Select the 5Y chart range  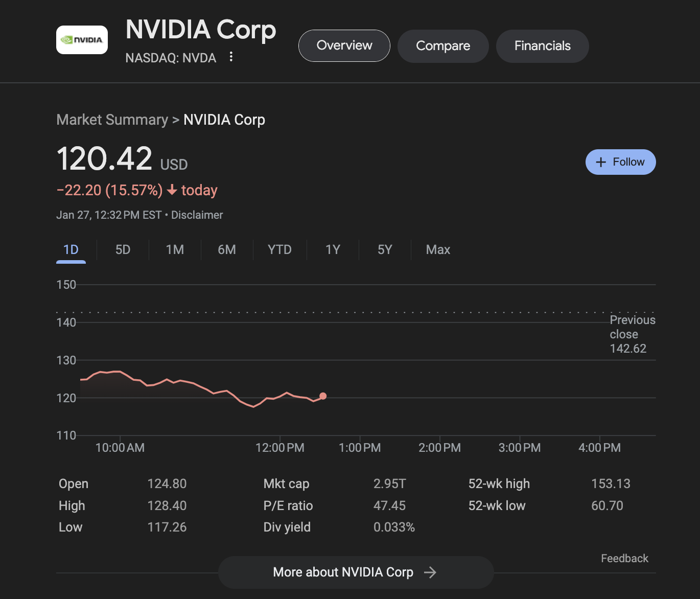[x=385, y=249]
